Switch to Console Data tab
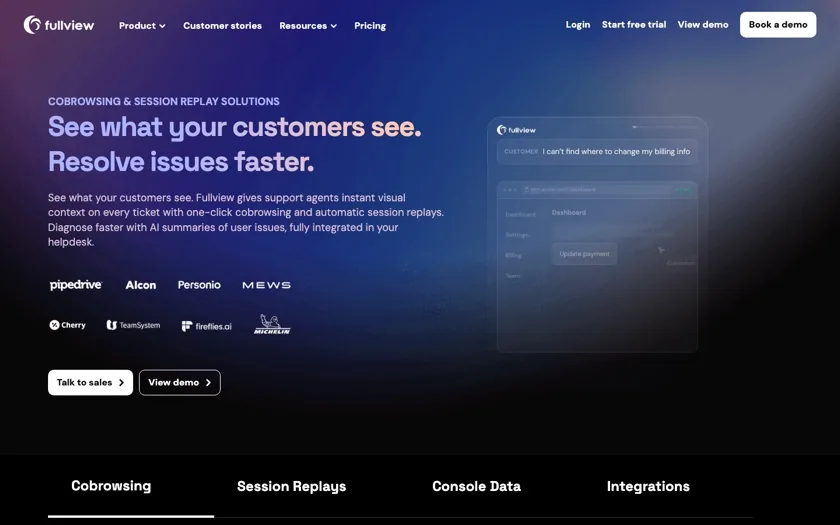 (476, 486)
